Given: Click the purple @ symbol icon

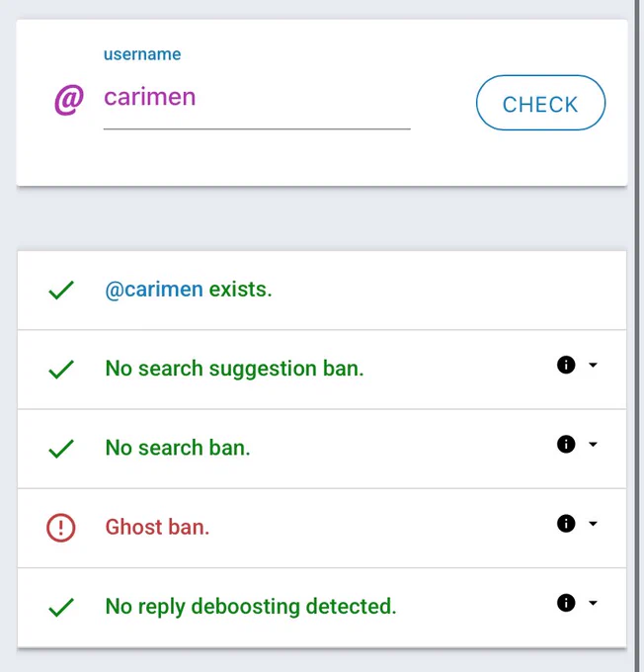Looking at the screenshot, I should [69, 100].
